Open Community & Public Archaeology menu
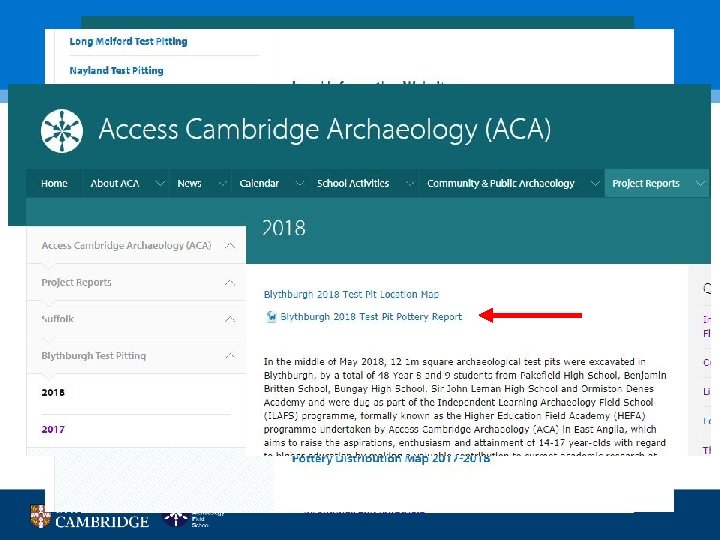Screen dimensions: 720x540 tap(501, 183)
